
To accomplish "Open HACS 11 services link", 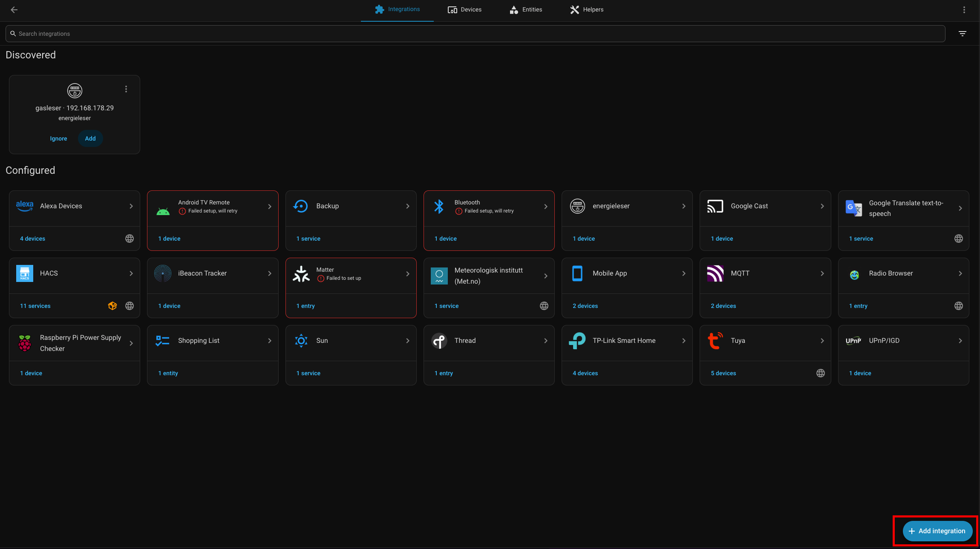I will click(35, 306).
